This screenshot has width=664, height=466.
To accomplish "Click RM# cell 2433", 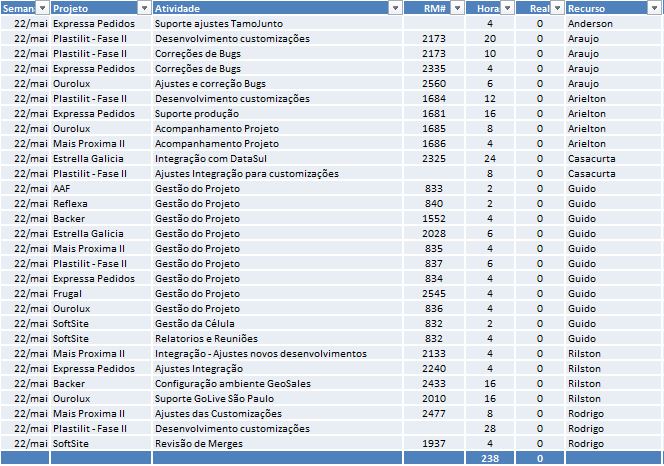I will coord(434,383).
